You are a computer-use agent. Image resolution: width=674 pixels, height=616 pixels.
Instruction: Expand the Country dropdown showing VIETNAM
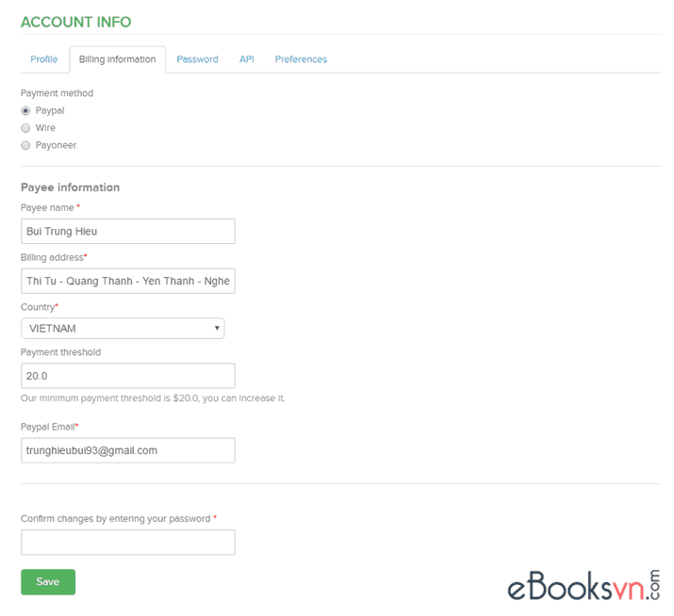point(123,328)
